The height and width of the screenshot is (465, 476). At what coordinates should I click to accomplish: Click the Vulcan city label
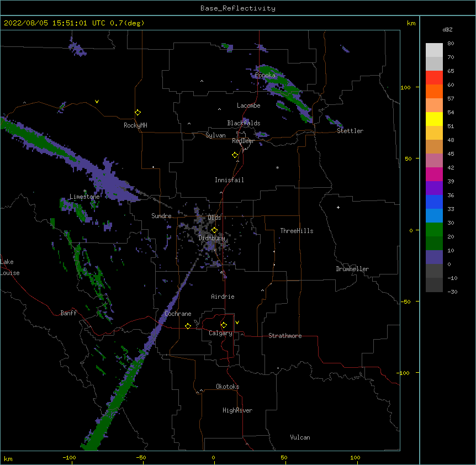[300, 437]
